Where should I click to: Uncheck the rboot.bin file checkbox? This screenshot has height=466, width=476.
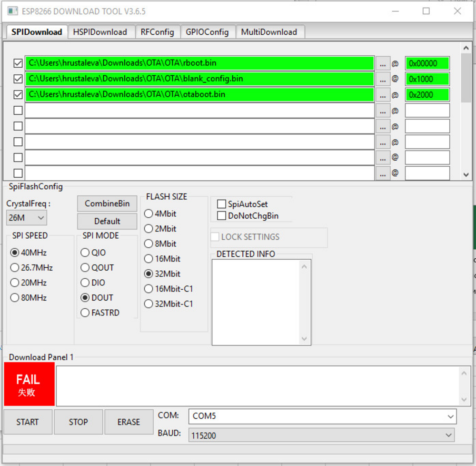tap(18, 63)
